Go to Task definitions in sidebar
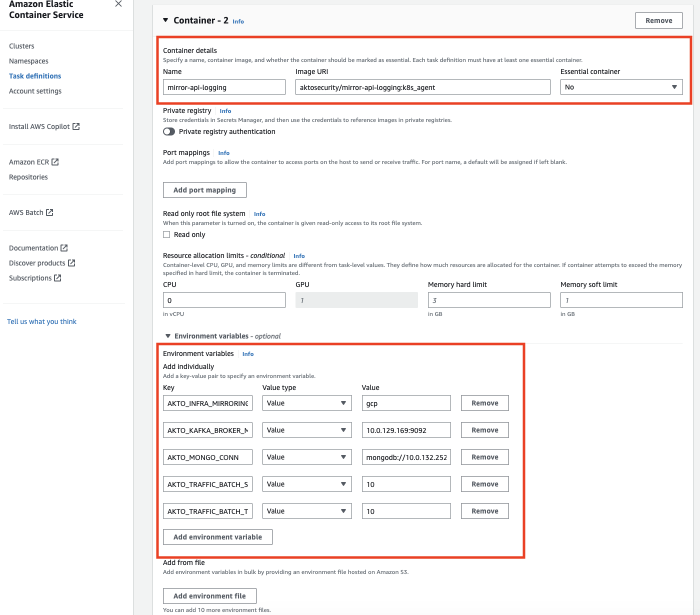This screenshot has height=615, width=700. (35, 76)
